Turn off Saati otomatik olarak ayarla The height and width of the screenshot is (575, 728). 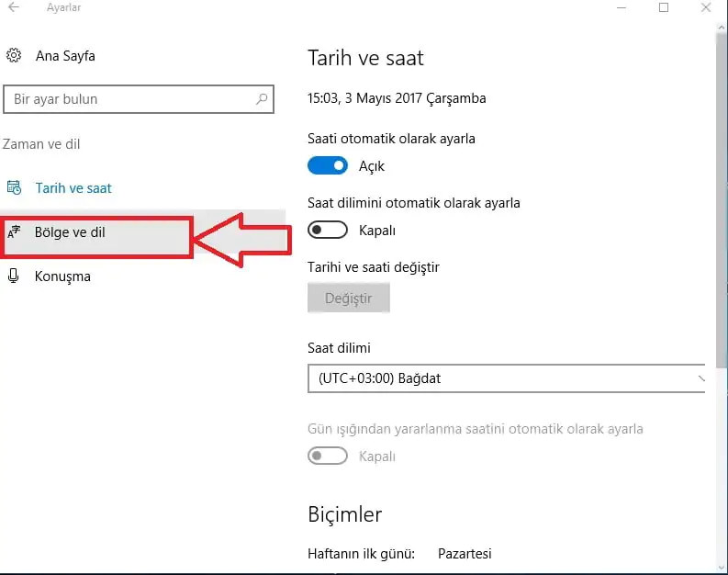(x=328, y=166)
